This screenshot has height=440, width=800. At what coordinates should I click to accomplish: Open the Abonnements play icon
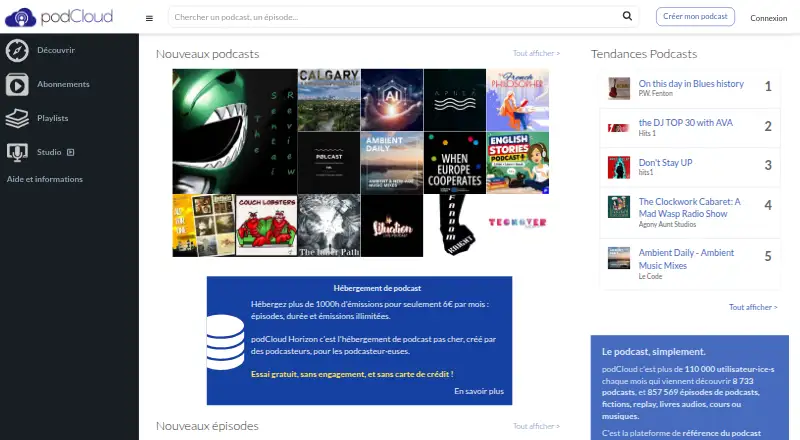pos(17,85)
